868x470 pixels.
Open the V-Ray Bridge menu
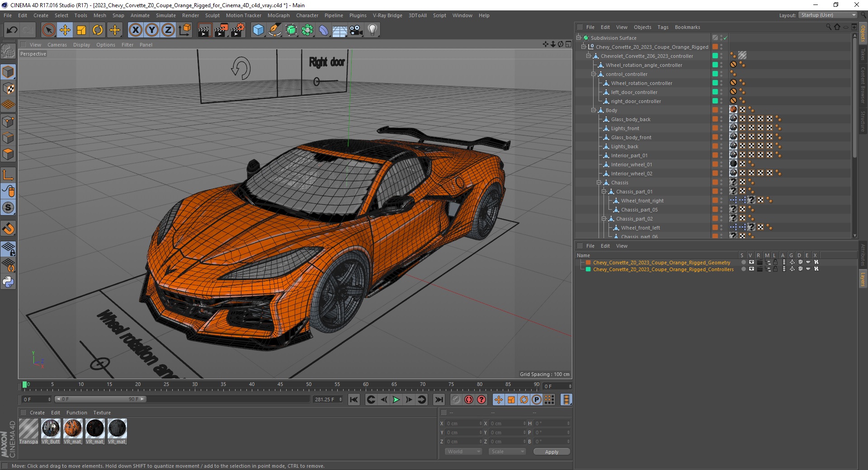[387, 15]
